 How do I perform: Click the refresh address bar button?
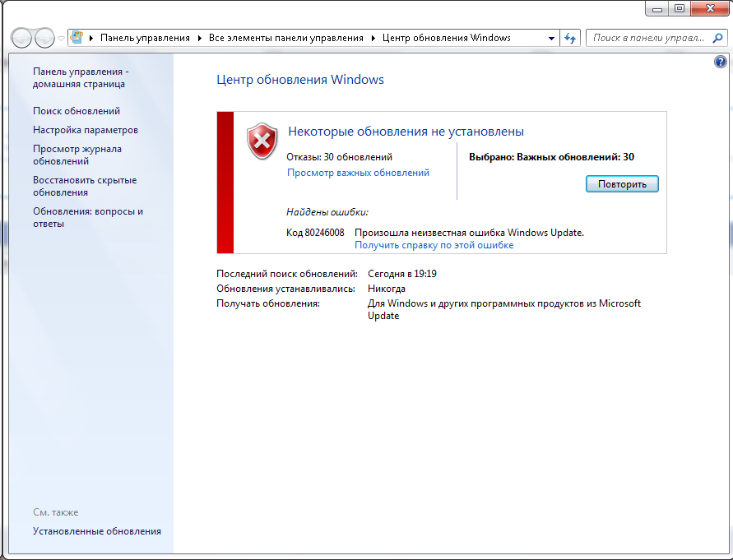pyautogui.click(x=570, y=38)
